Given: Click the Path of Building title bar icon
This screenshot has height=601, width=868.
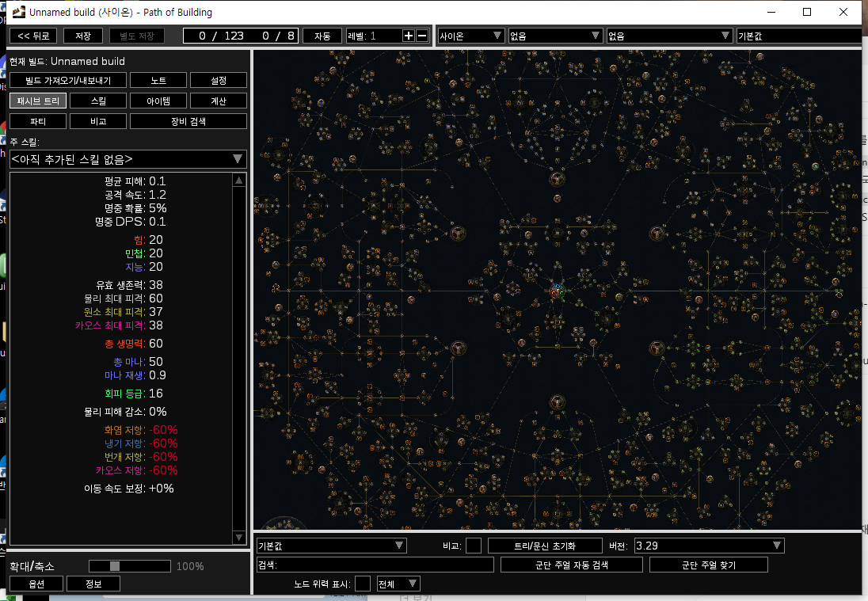Looking at the screenshot, I should tap(18, 12).
